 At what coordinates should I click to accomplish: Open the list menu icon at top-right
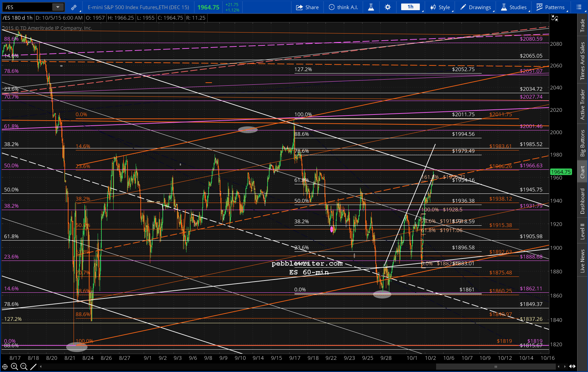[x=579, y=7]
